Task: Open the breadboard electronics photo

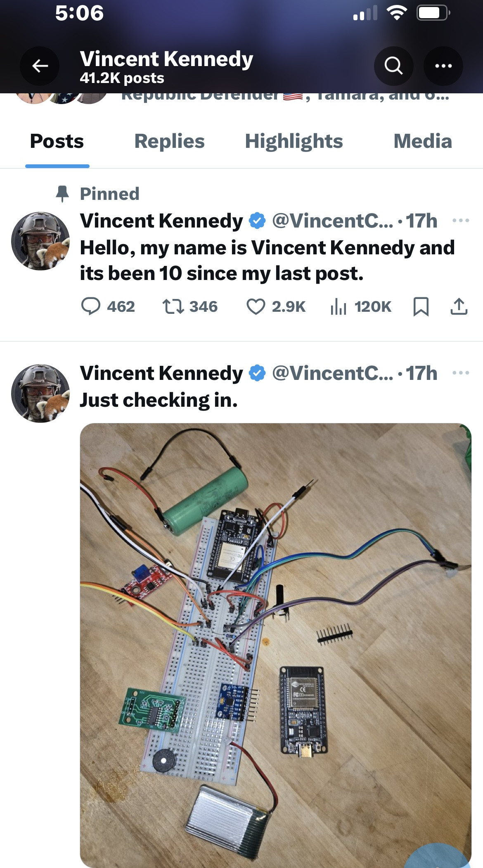Action: tap(275, 644)
